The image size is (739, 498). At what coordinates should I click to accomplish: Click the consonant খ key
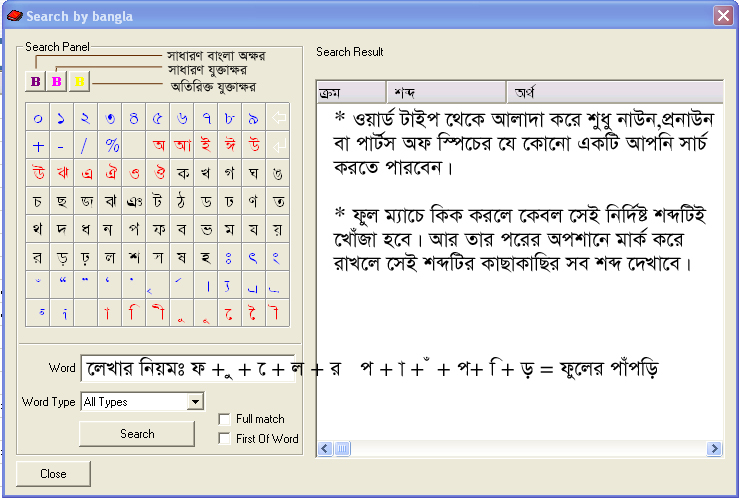pos(206,173)
